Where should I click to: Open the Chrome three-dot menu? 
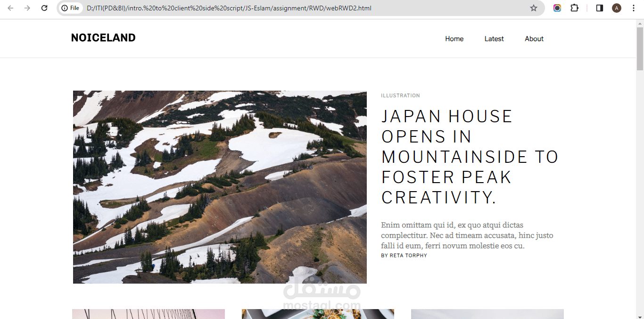pos(634,8)
